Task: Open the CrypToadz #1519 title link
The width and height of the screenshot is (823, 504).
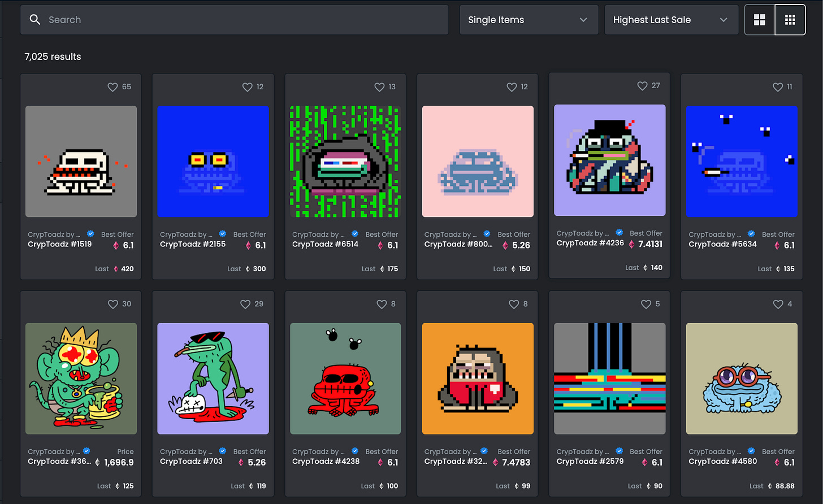Action: coord(60,244)
